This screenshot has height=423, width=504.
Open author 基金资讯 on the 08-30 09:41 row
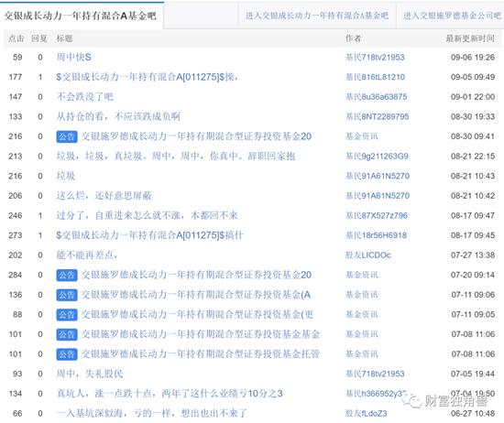362,136
